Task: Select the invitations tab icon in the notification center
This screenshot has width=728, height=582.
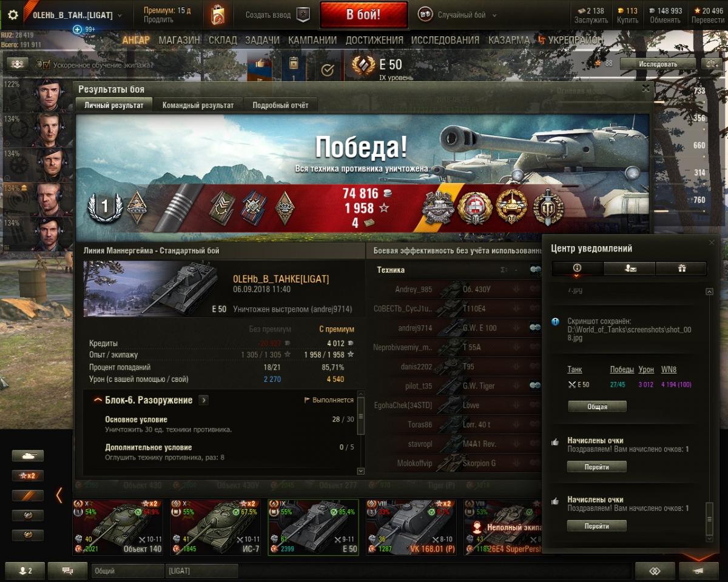Action: click(629, 269)
